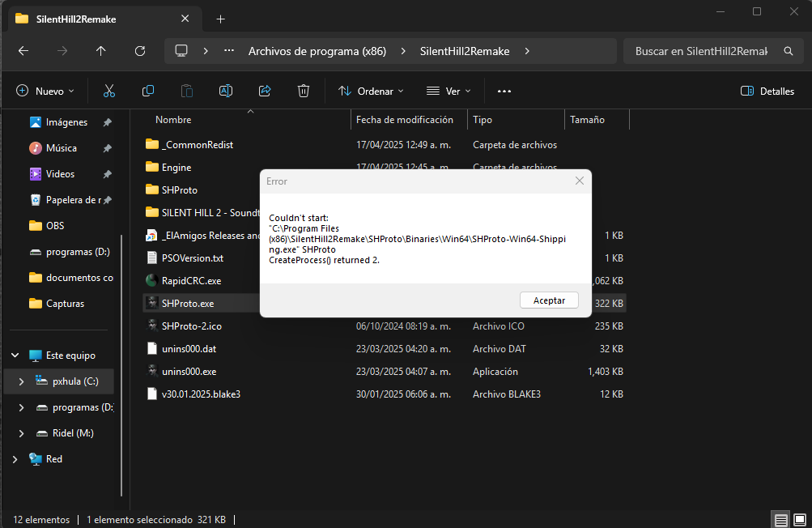Click SilentHill2Remake breadcrumb in address bar

click(465, 51)
